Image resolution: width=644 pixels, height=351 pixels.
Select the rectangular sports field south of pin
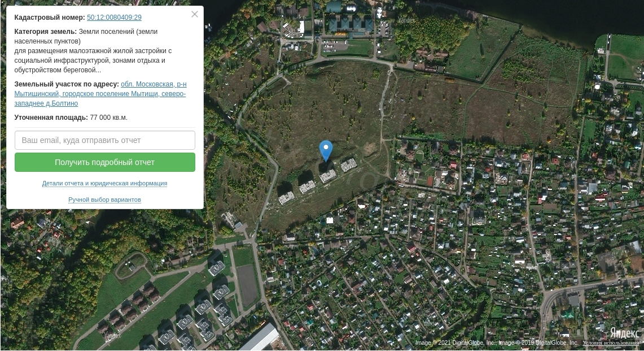click(248, 285)
